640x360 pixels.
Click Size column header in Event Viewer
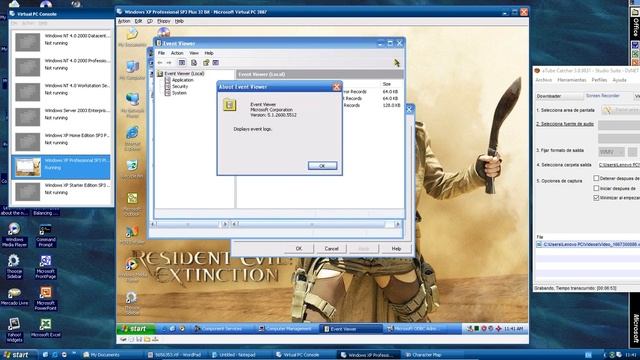pyautogui.click(x=387, y=84)
